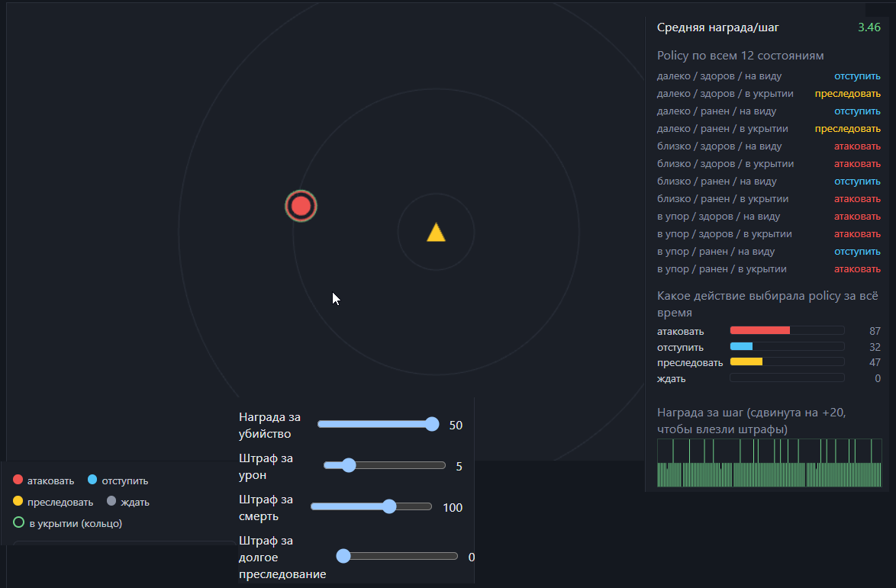The image size is (896, 588).
Task: Click the "Штраф за смерть" slider handle
Action: (389, 506)
